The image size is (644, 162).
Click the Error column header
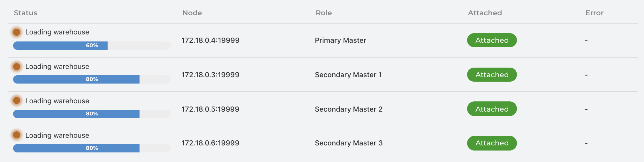[595, 13]
